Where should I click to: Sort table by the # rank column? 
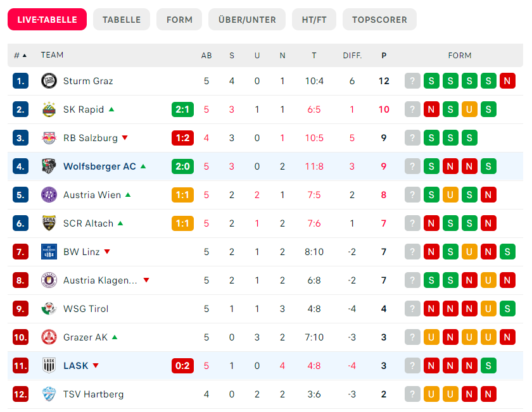click(20, 56)
